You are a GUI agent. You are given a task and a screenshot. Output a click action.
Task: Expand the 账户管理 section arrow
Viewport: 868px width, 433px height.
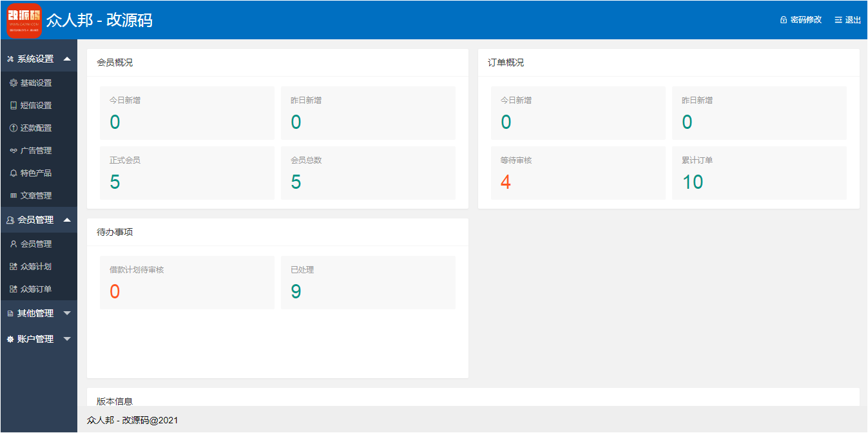pos(67,340)
